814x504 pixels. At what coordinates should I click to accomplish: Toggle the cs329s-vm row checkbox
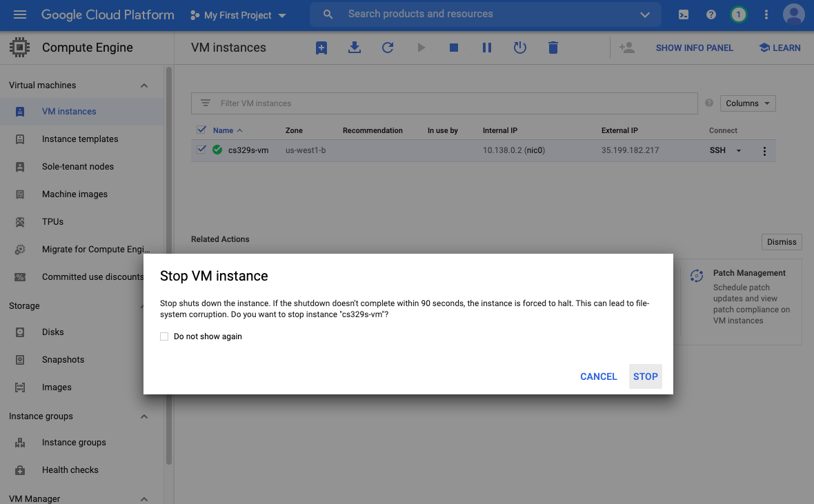click(201, 150)
